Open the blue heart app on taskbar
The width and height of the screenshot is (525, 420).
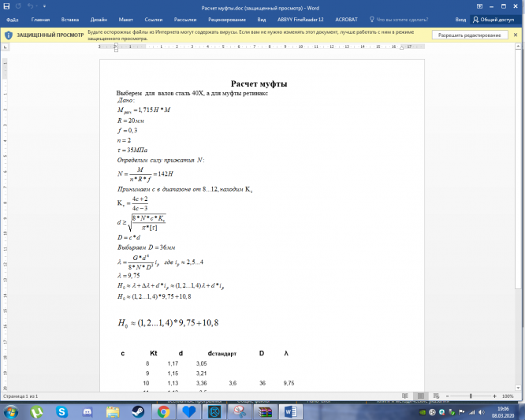pyautogui.click(x=189, y=412)
